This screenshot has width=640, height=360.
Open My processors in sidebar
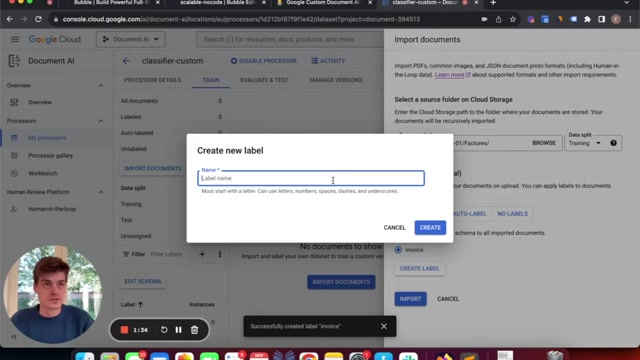[x=47, y=138]
